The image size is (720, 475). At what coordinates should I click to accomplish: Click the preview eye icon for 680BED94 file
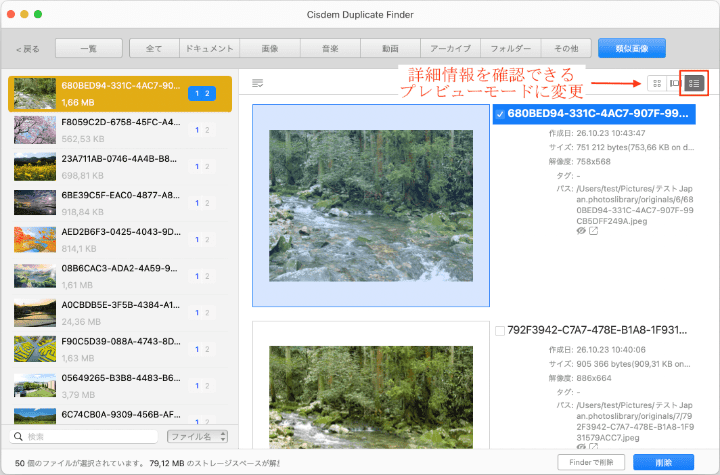coord(581,231)
